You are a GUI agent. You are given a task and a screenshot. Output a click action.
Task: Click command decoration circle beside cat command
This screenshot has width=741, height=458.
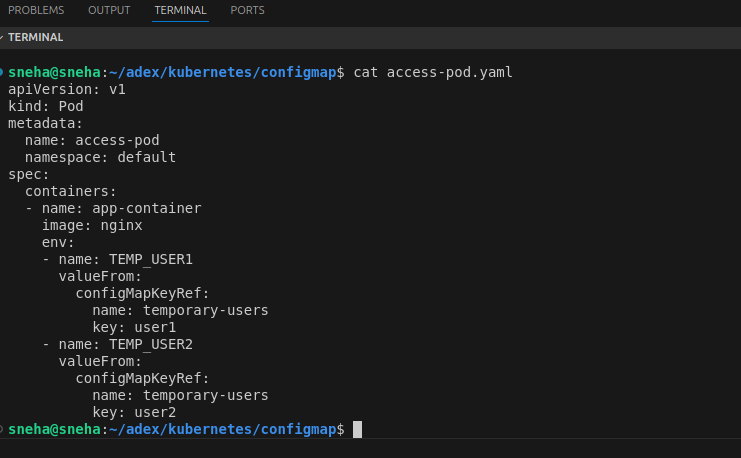pos(3,73)
